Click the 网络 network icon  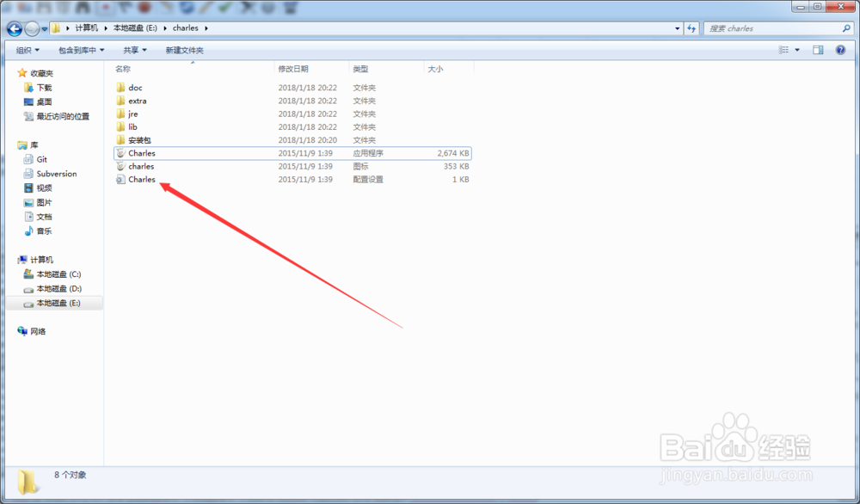click(x=22, y=331)
